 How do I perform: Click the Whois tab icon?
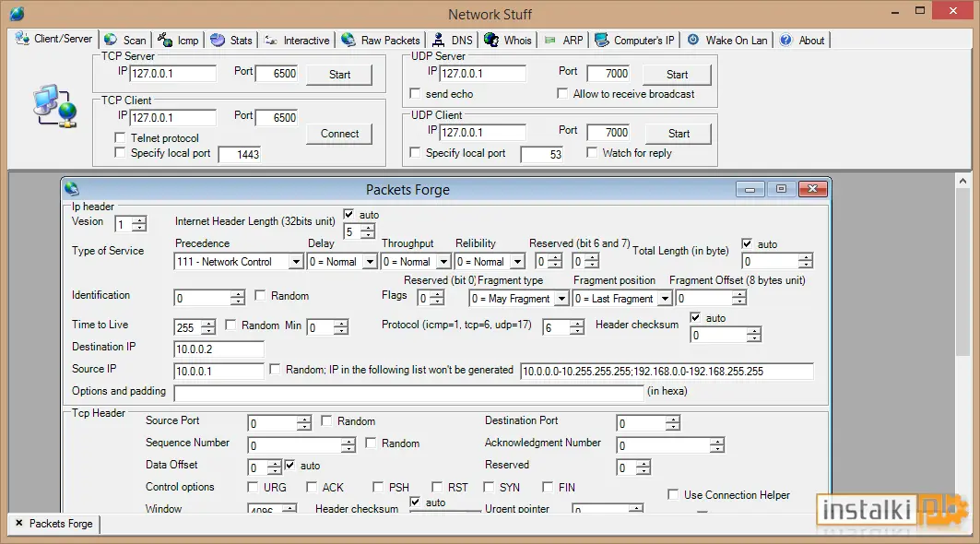click(x=491, y=40)
